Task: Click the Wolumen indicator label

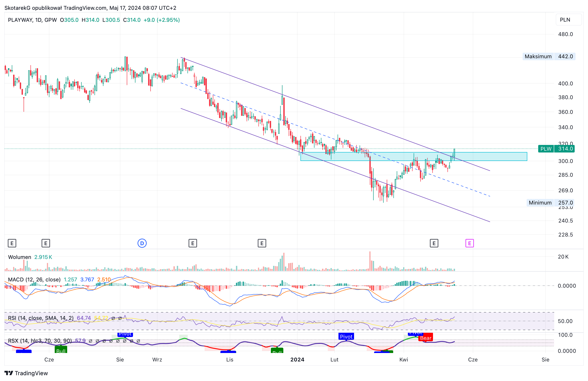Action: [x=20, y=257]
